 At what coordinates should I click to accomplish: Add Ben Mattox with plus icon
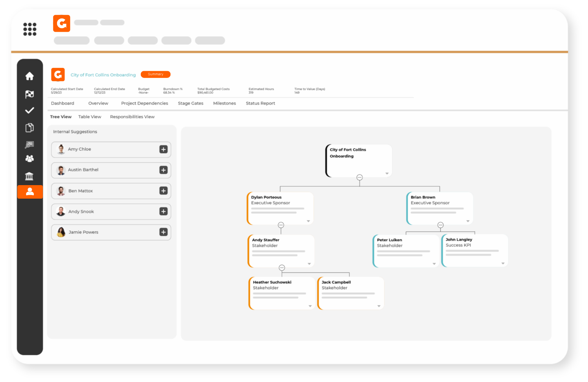pyautogui.click(x=163, y=191)
